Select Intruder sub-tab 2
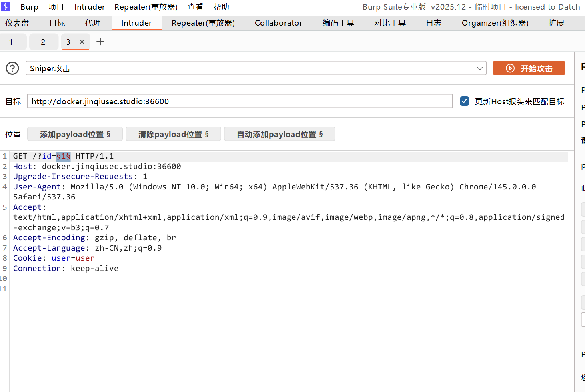585x392 pixels. click(x=43, y=42)
